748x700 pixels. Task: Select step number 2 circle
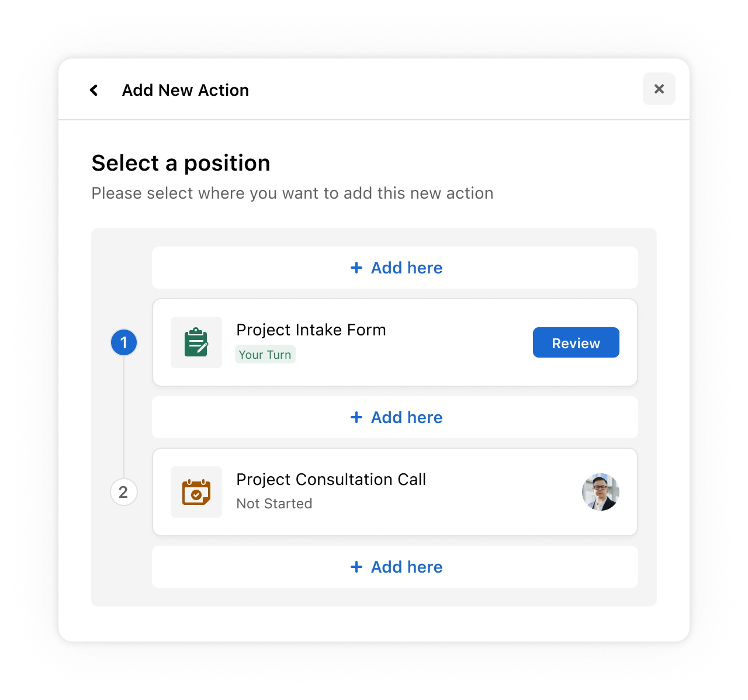(124, 492)
